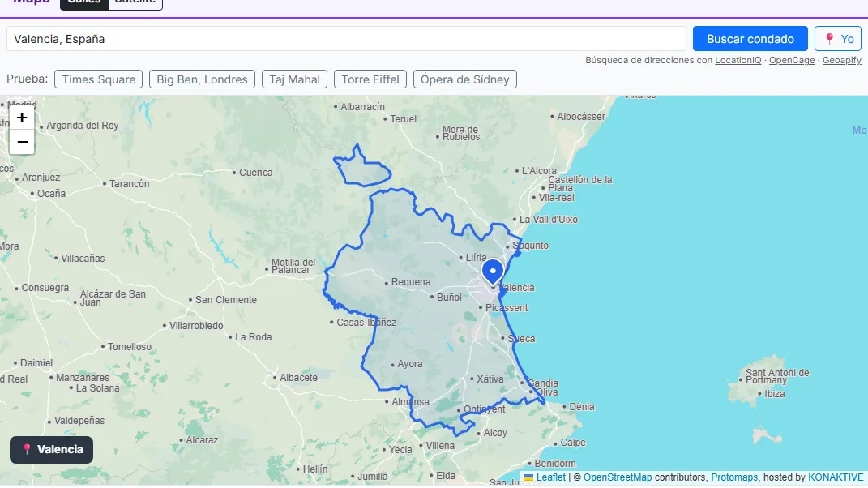Image resolution: width=868 pixels, height=488 pixels.
Task: Click the Buscar condado button
Action: tap(750, 39)
